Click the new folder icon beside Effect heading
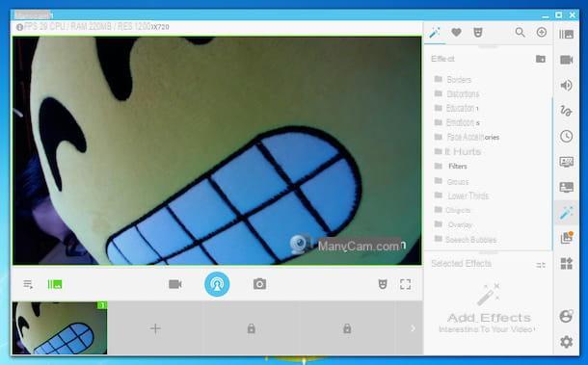Viewport: 588px width, 365px height. 541,59
